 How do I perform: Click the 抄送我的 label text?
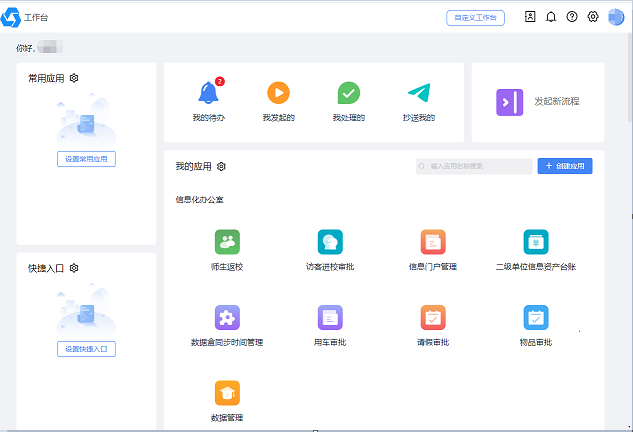(x=419, y=117)
